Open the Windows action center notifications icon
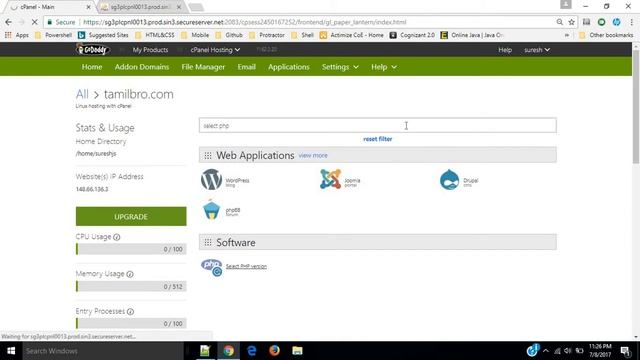The image size is (640, 360). tap(626, 351)
